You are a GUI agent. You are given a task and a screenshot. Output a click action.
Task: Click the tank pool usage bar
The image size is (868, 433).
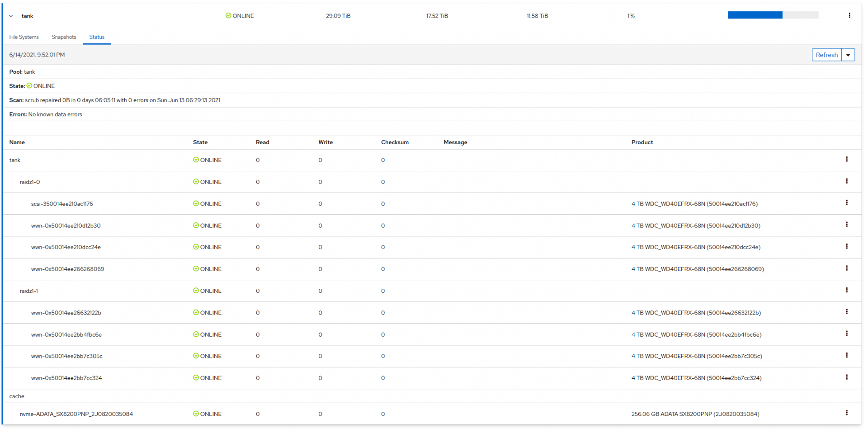point(773,15)
